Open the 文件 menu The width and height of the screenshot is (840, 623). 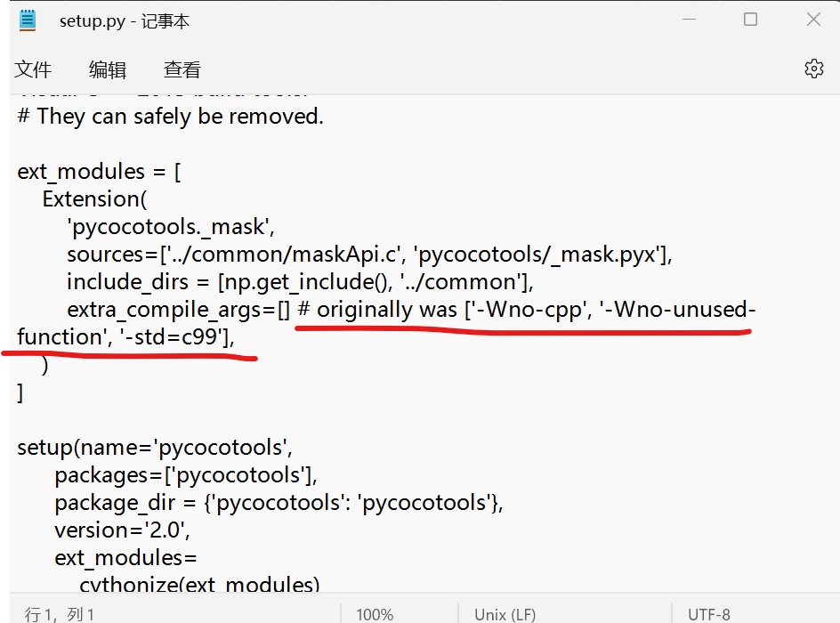(33, 69)
